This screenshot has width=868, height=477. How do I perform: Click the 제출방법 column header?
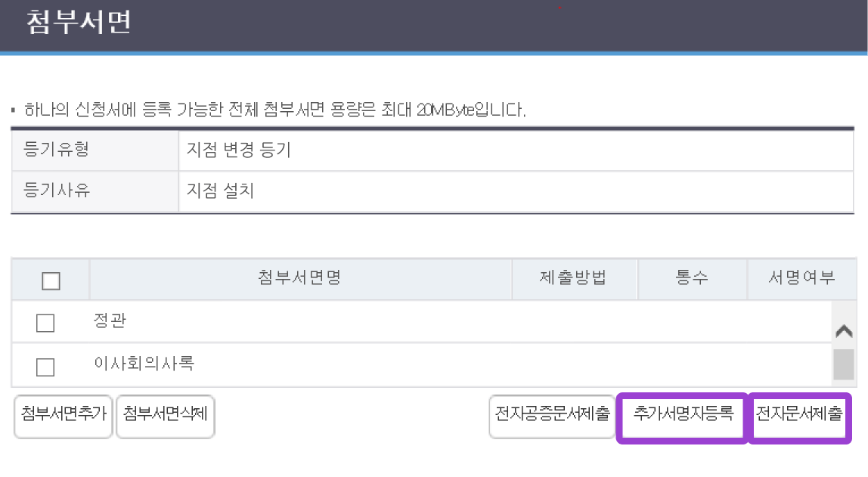coord(573,278)
